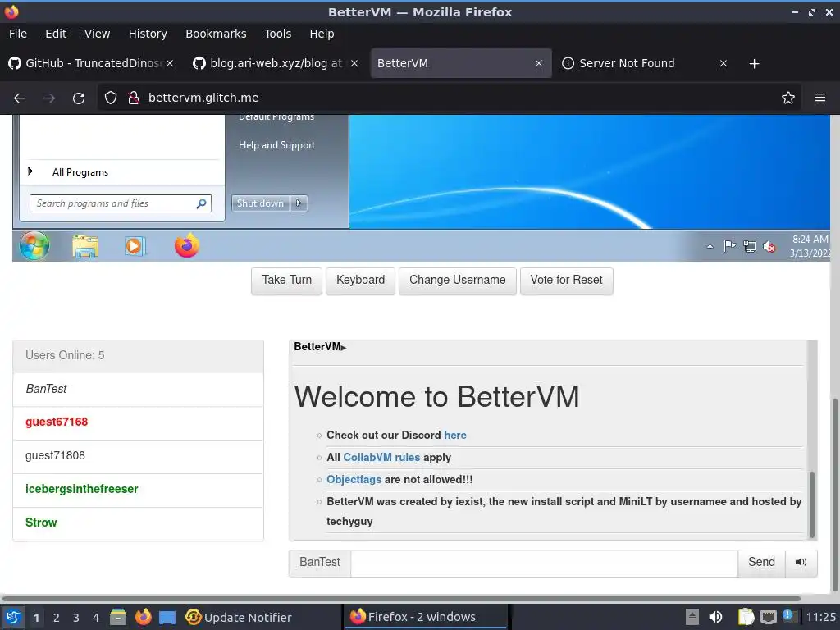The image size is (840, 630).
Task: Show hidden tray icons arrow in VM
Action: tap(710, 246)
